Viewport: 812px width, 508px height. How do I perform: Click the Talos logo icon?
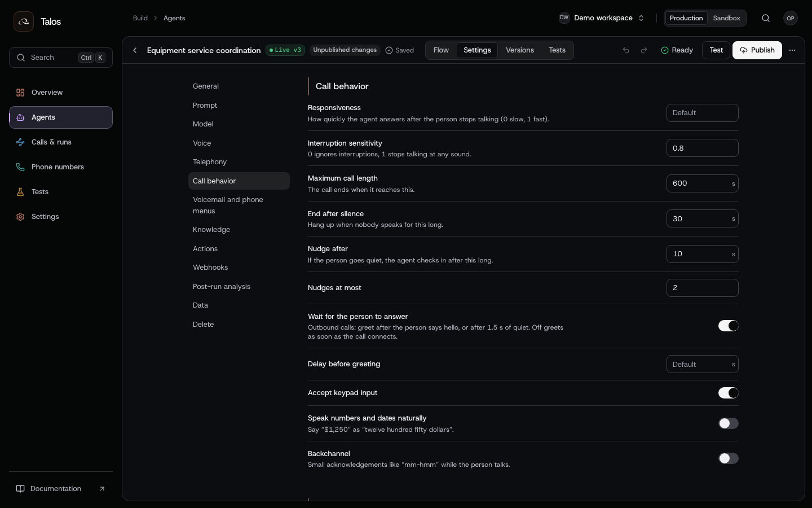pos(24,21)
